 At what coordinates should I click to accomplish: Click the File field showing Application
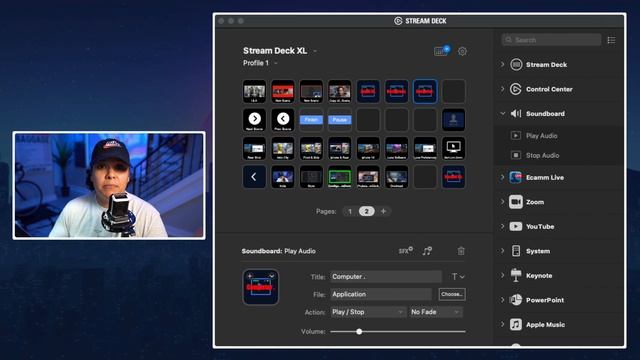pos(381,294)
